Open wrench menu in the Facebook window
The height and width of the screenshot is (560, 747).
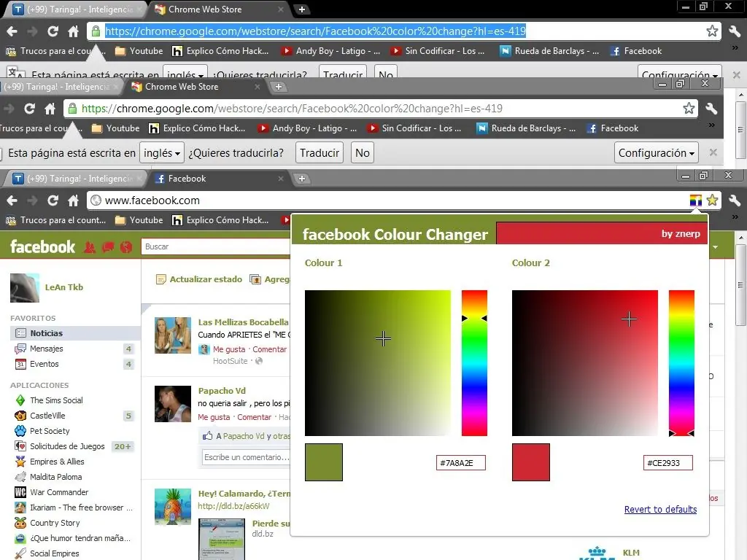(x=735, y=201)
